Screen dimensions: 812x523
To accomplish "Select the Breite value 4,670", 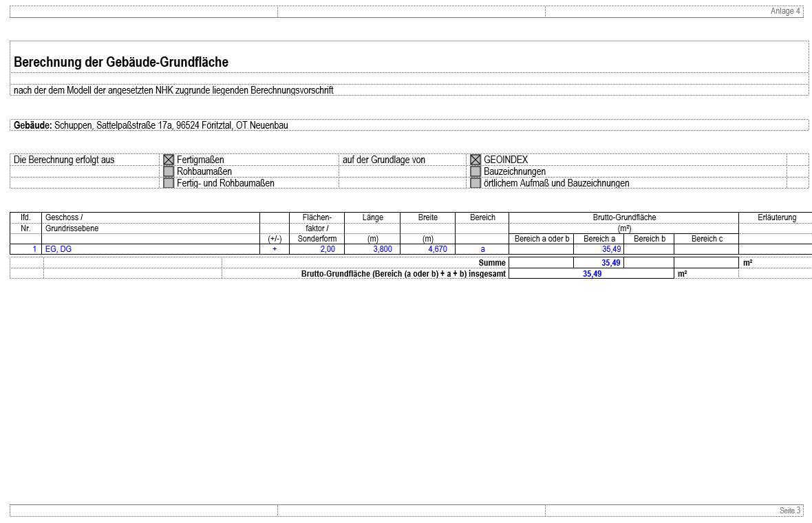I will pos(428,249).
